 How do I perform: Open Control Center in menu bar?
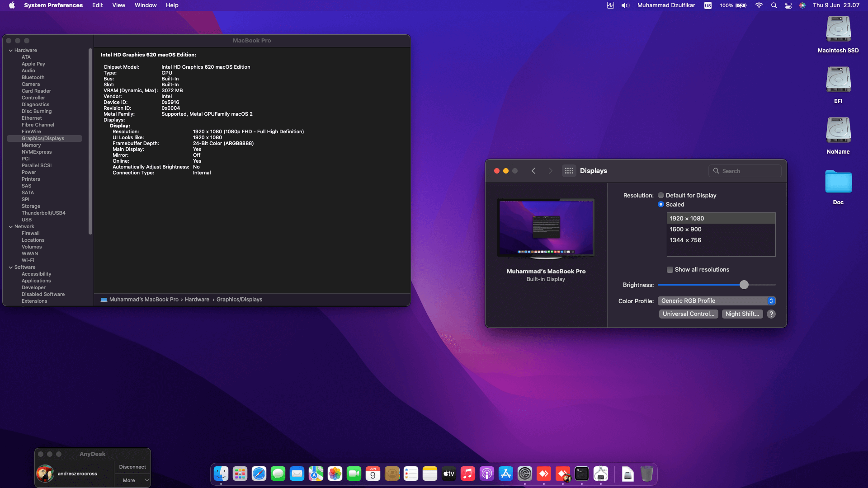788,5
